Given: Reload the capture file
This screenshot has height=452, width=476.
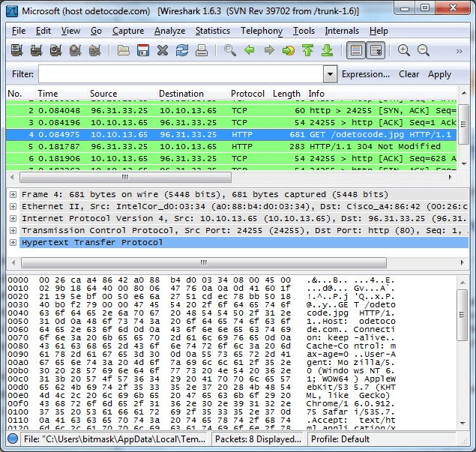Looking at the screenshot, I should 181,51.
